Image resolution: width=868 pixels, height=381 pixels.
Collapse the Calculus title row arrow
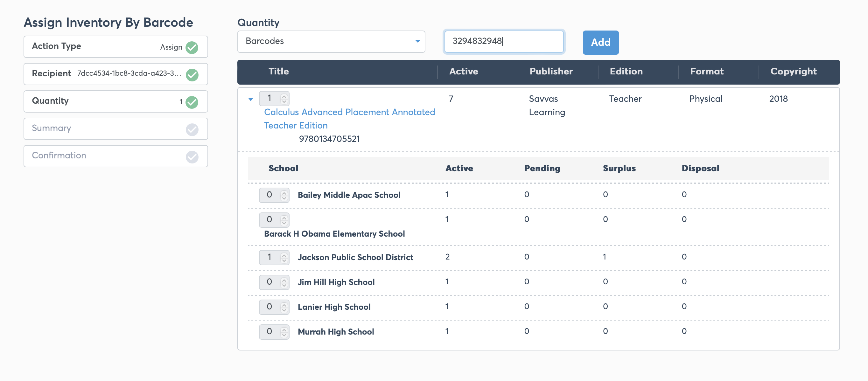click(251, 99)
